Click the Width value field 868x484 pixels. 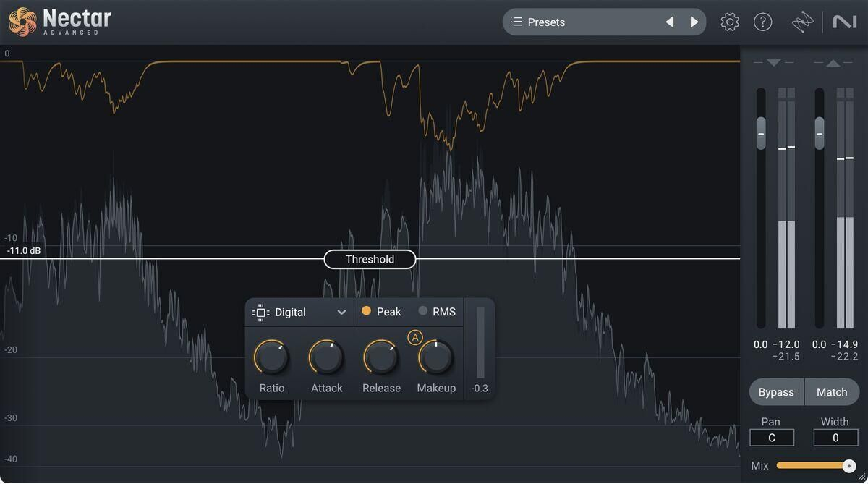coord(835,438)
